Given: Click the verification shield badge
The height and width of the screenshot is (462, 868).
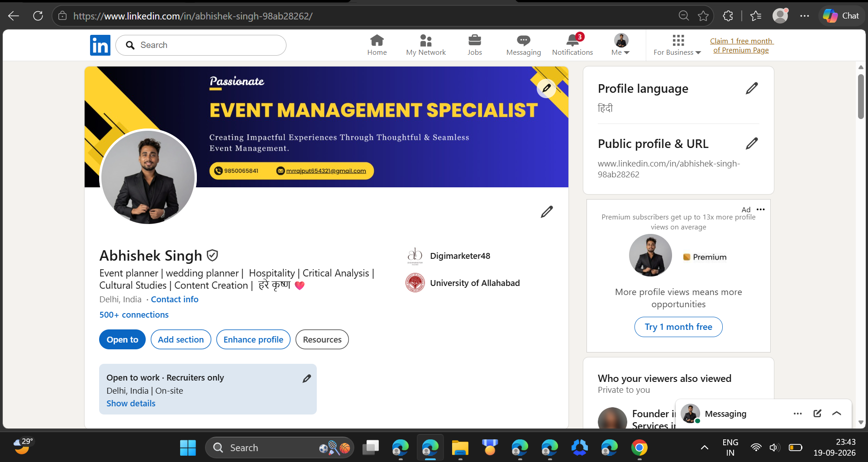Looking at the screenshot, I should coord(212,256).
